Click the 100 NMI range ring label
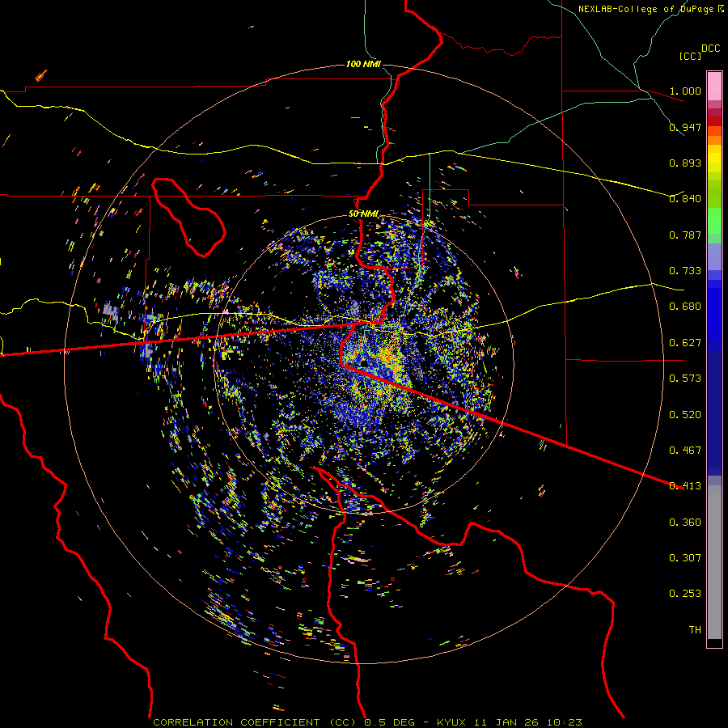The width and height of the screenshot is (728, 728). pos(363,64)
